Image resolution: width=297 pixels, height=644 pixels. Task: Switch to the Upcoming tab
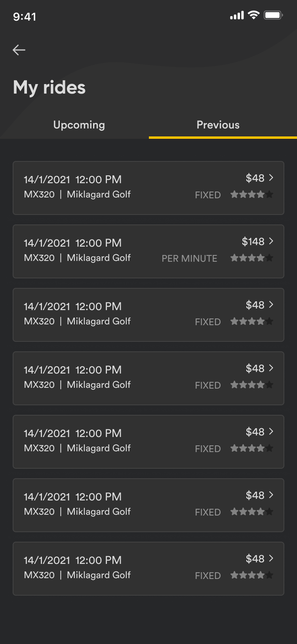coord(79,125)
